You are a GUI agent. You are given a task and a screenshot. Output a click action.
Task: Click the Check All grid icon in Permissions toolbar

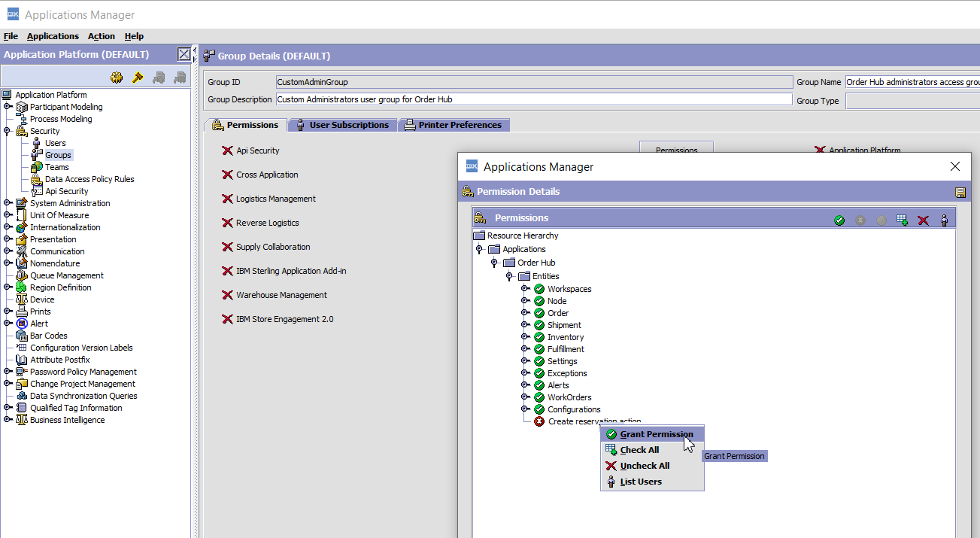coord(903,220)
